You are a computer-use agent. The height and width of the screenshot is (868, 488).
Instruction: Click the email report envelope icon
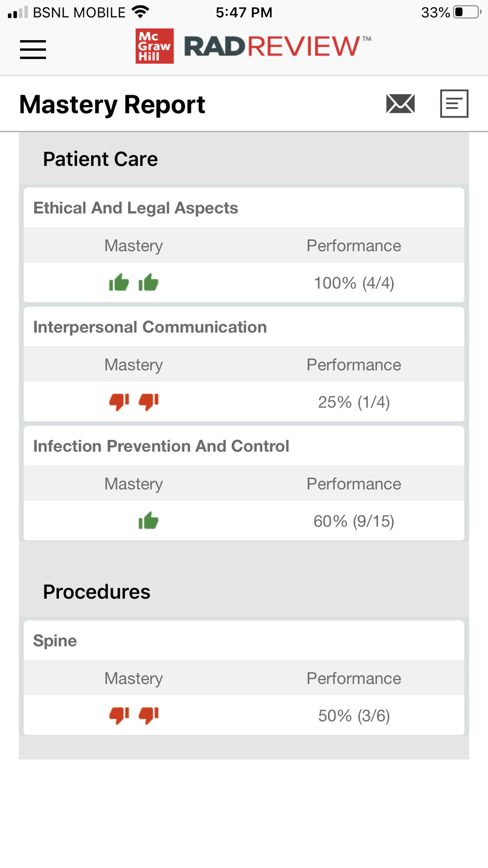(x=401, y=103)
